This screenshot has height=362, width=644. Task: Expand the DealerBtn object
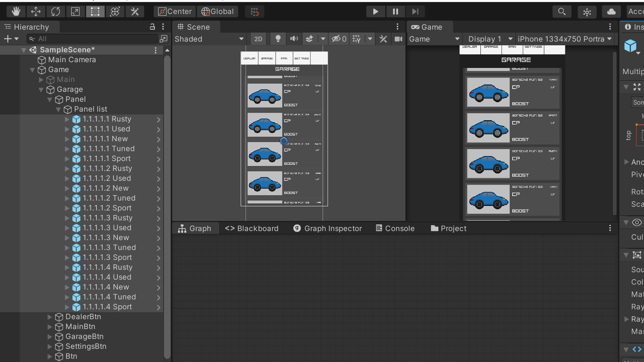[49, 317]
